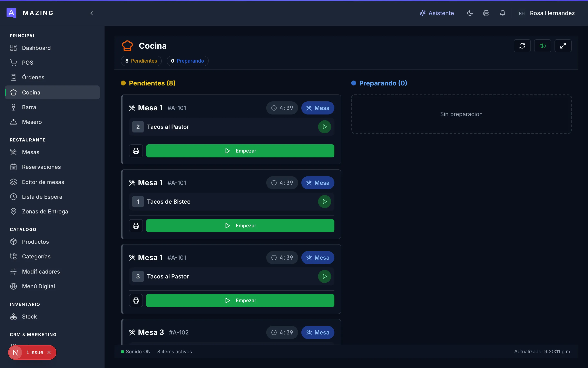Click the Sin preparacion empty area
This screenshot has height=368, width=588.
(x=461, y=114)
